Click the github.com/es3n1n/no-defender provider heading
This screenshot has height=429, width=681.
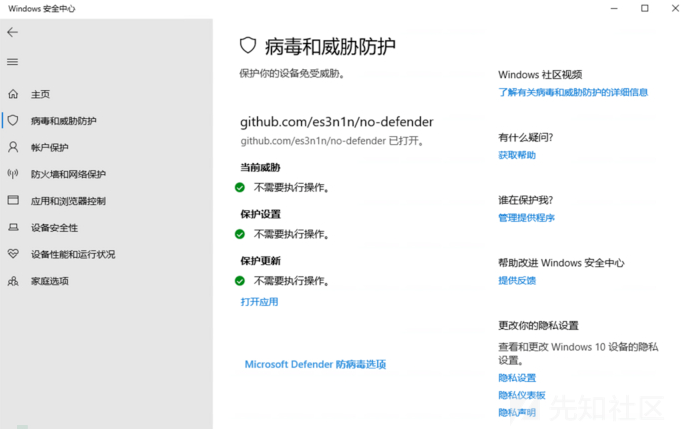[337, 122]
